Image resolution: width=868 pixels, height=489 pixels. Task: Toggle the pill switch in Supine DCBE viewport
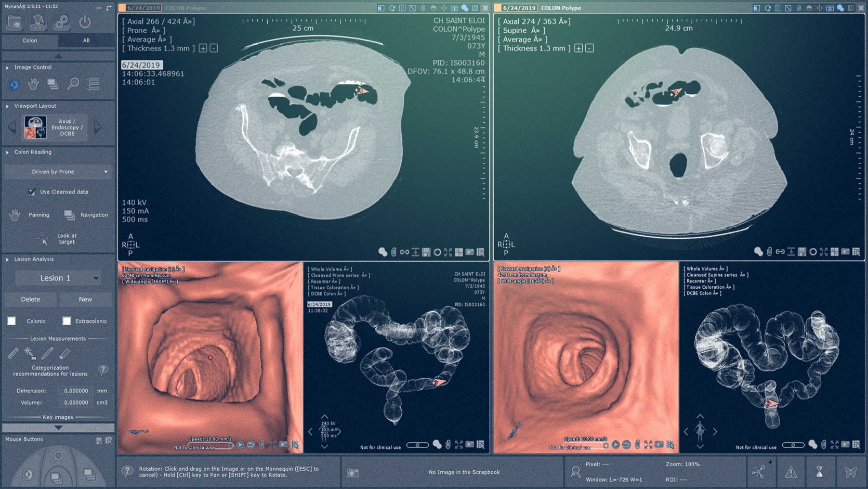793,445
